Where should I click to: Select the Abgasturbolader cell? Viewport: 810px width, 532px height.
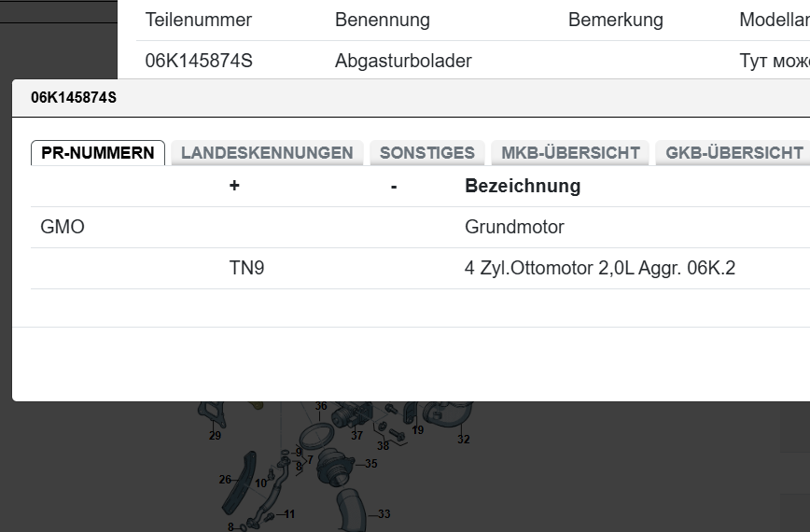(403, 62)
